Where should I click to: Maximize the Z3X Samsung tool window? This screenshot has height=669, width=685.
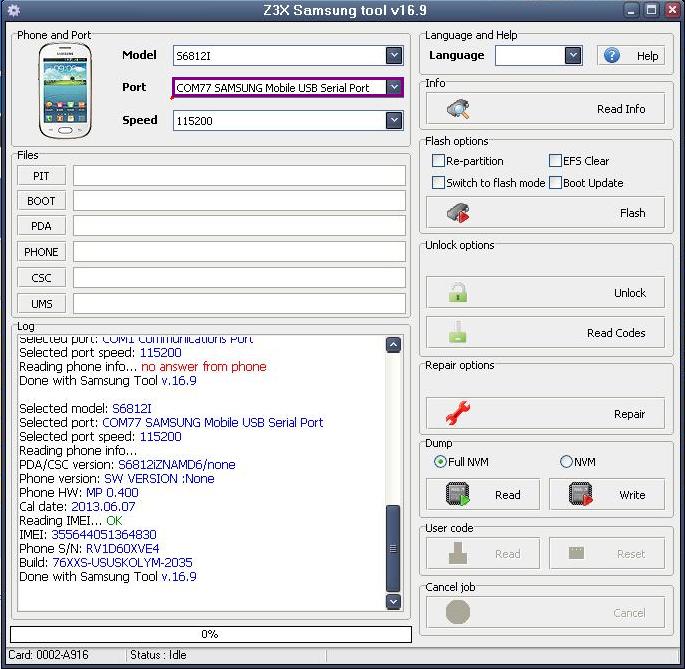coord(651,10)
